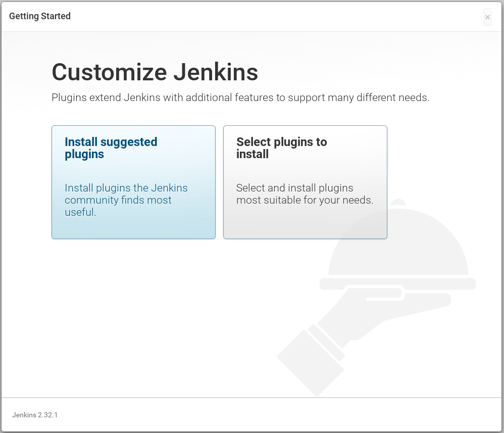
Task: Click the Jenkins 2.32.1 version label
Action: (x=35, y=415)
